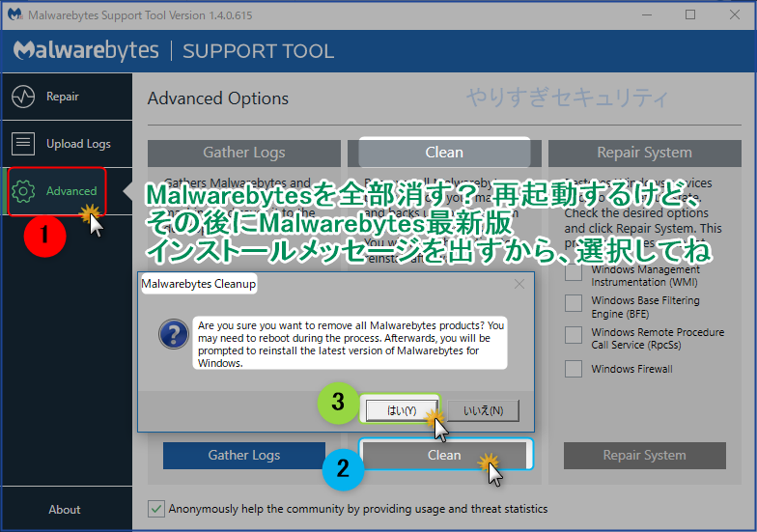Click the question mark icon in the Cleanup dialog
The image size is (757, 532).
point(174,334)
